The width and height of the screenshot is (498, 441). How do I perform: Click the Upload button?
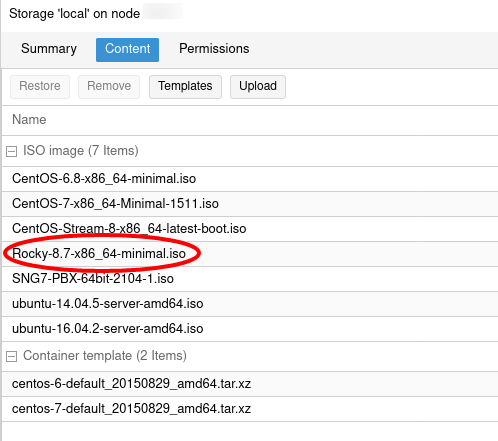point(258,87)
